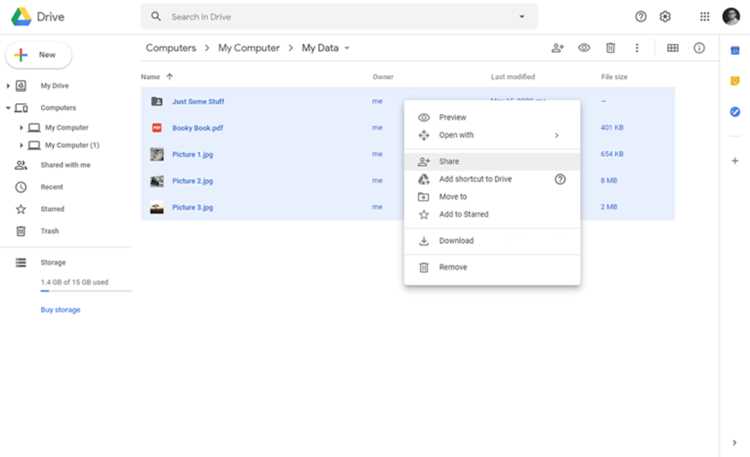Select the Picture 3.jpg file
750x457 pixels.
pos(192,207)
